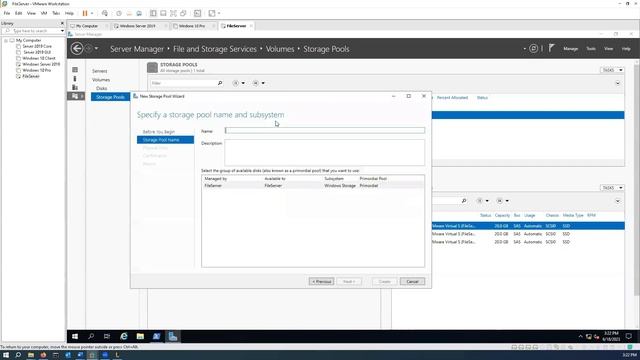Open VMware console view icon
Image resolution: width=640 pixels, height=360 pixels.
[198, 13]
